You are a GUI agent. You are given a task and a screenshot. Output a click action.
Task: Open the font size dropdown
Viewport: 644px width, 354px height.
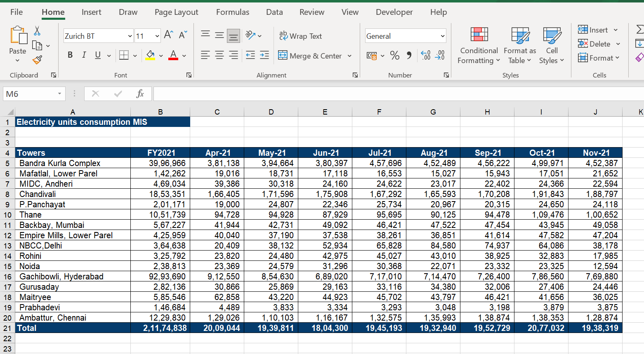click(x=157, y=36)
